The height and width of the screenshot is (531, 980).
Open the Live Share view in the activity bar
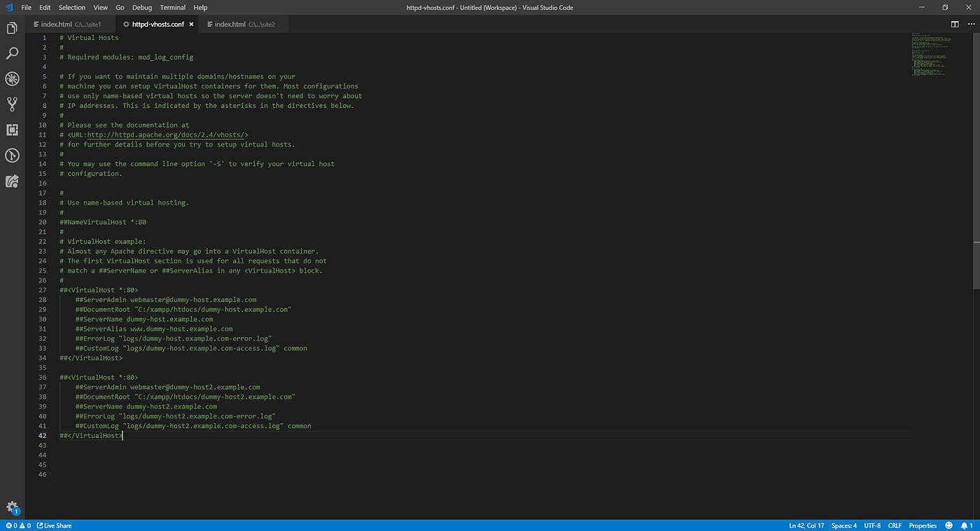pyautogui.click(x=12, y=181)
